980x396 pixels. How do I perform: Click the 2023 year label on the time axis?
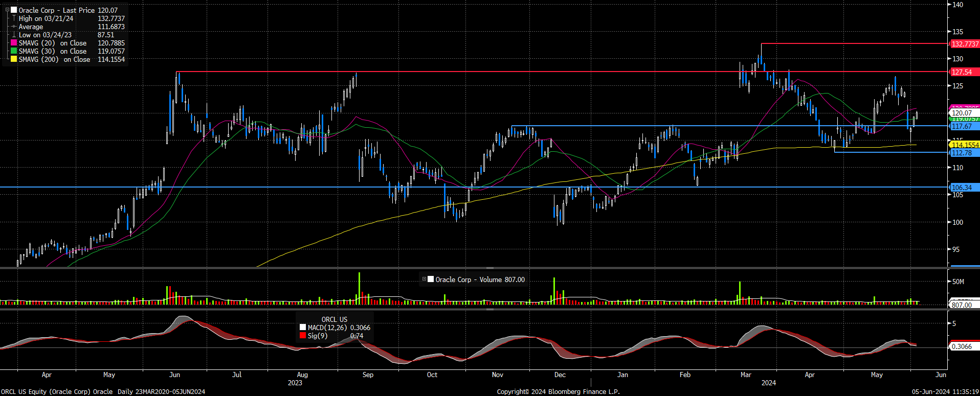(x=295, y=383)
